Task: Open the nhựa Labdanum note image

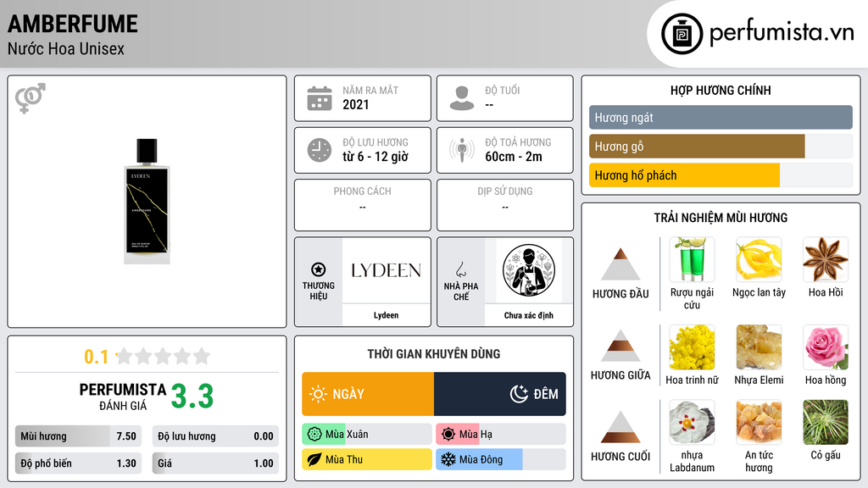Action: coord(692,423)
